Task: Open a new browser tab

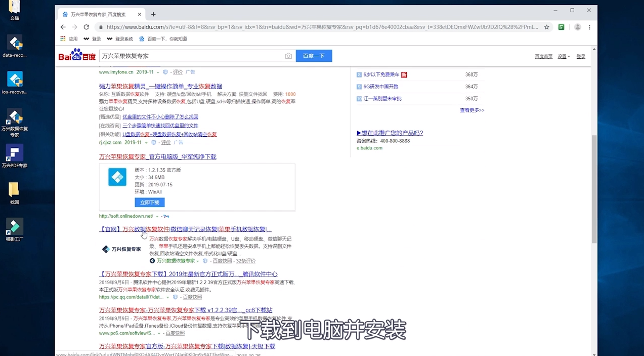Action: 153,14
